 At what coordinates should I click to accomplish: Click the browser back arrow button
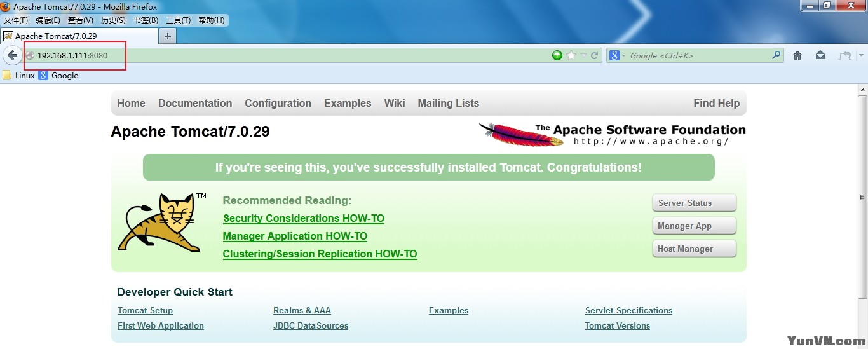pos(12,55)
